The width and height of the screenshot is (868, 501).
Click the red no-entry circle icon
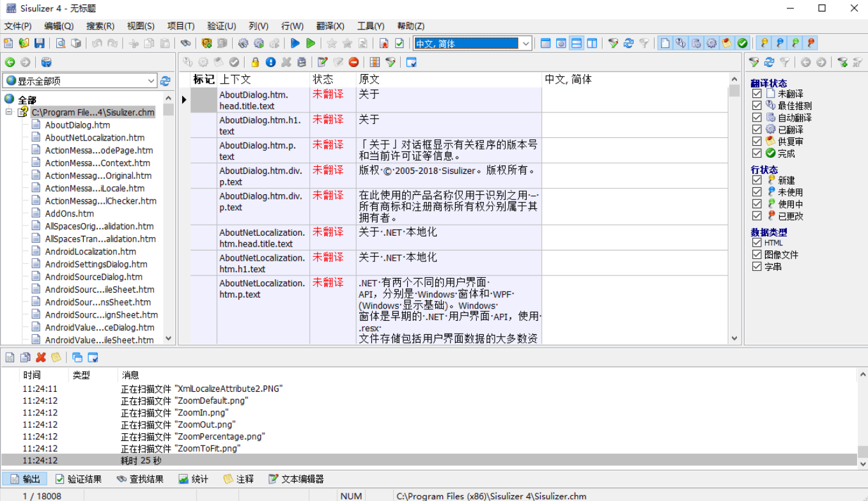click(353, 62)
